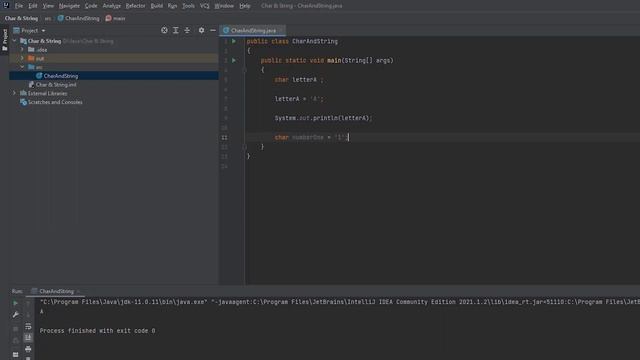Click the Dump Threads camera icon
Viewport: 640px width, 360px height.
(x=16, y=341)
